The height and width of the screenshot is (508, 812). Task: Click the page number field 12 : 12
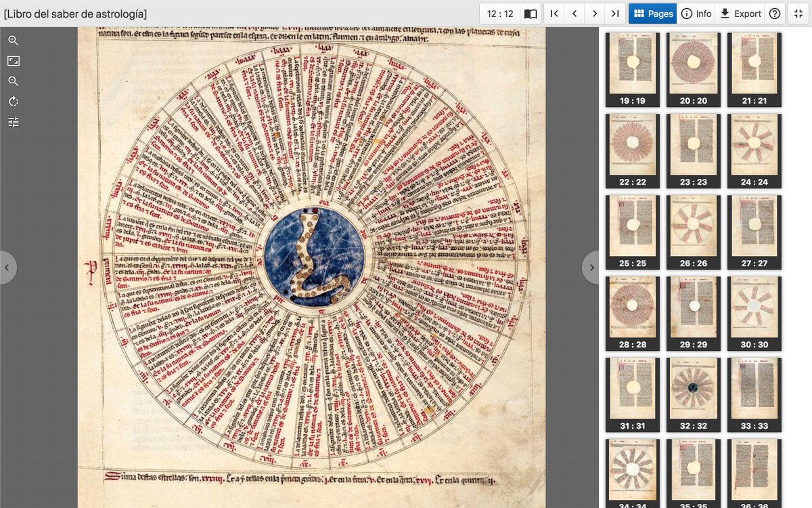500,14
